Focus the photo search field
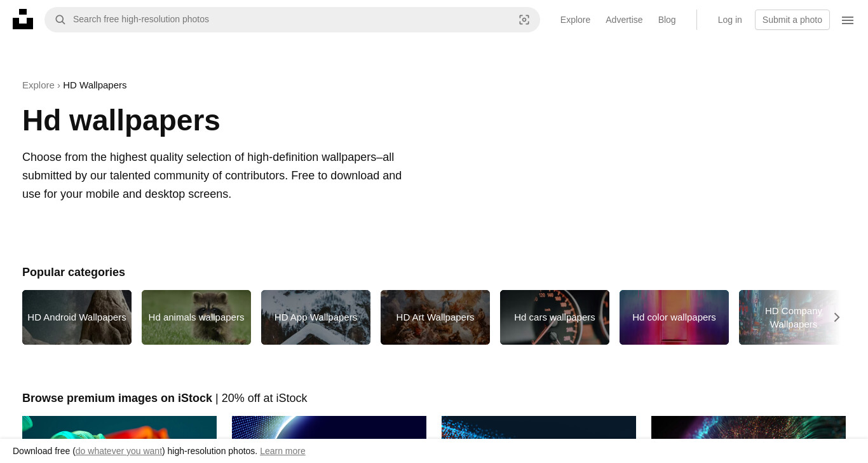 292,20
